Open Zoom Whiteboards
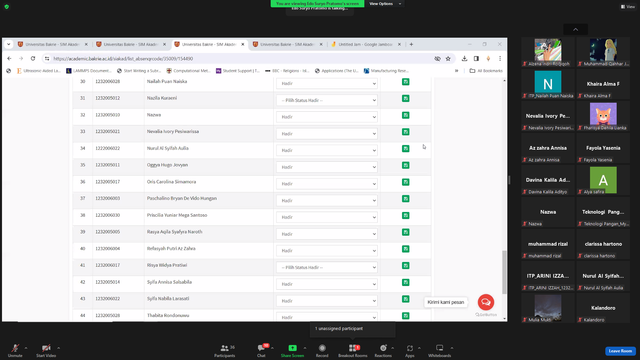Image resolution: width=640 pixels, height=360 pixels. 440,350
